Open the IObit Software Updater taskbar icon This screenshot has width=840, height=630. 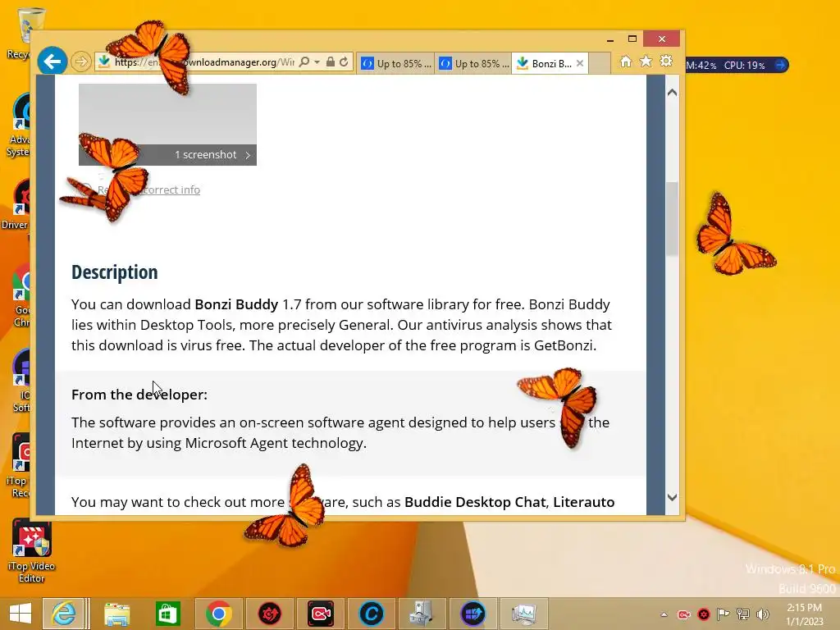point(472,614)
